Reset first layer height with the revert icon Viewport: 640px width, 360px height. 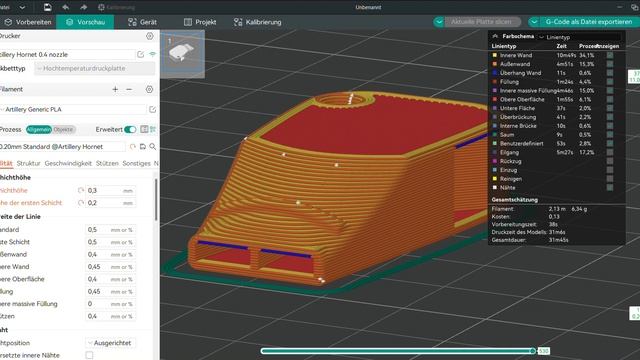tap(81, 203)
